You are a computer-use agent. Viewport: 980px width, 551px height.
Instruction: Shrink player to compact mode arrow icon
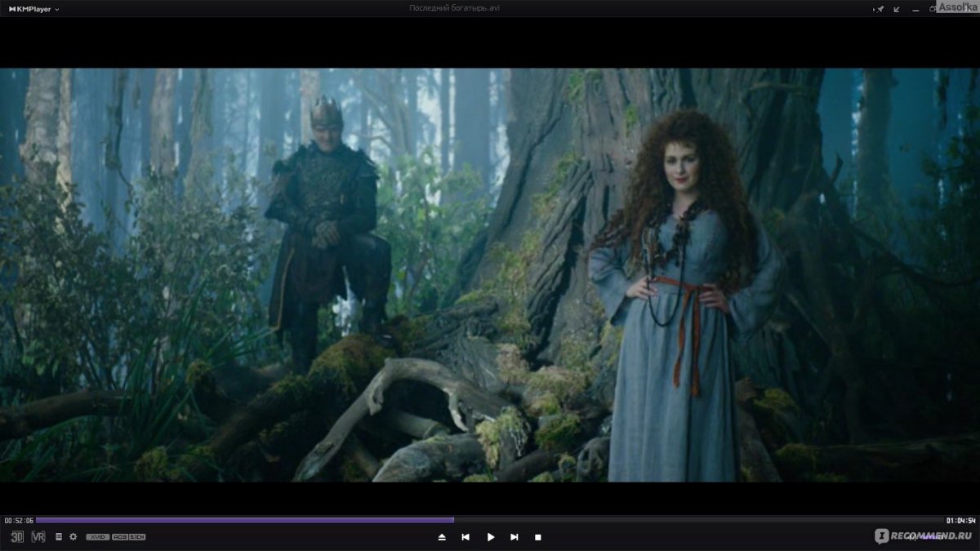[897, 9]
